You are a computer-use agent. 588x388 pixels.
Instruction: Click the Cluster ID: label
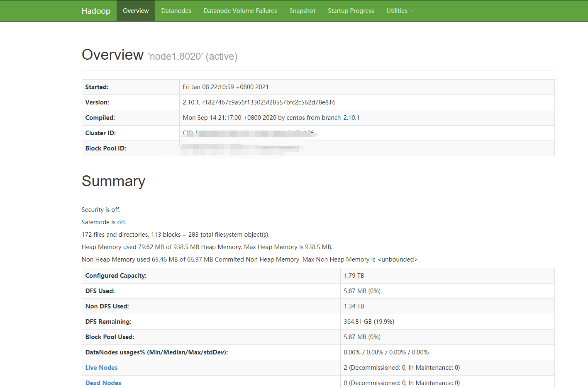100,133
